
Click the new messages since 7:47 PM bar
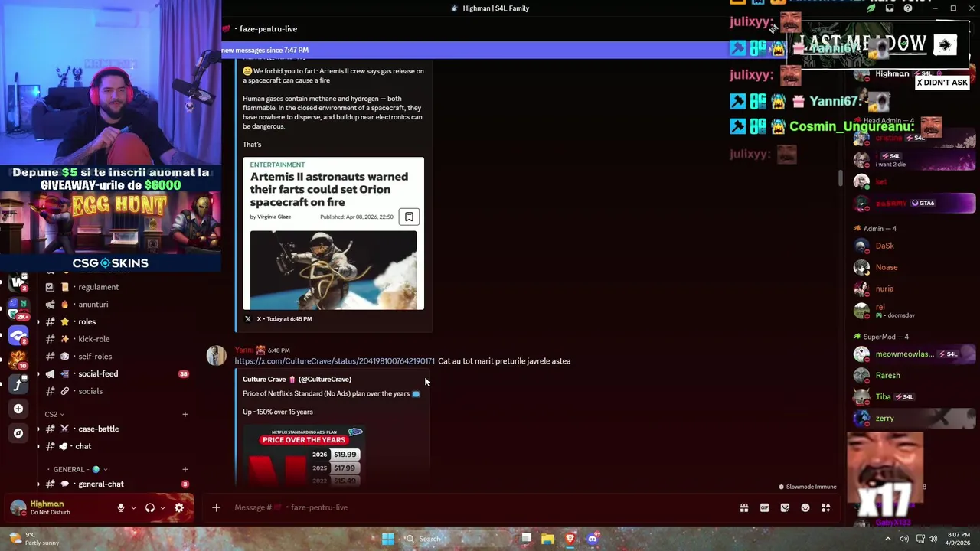[475, 50]
